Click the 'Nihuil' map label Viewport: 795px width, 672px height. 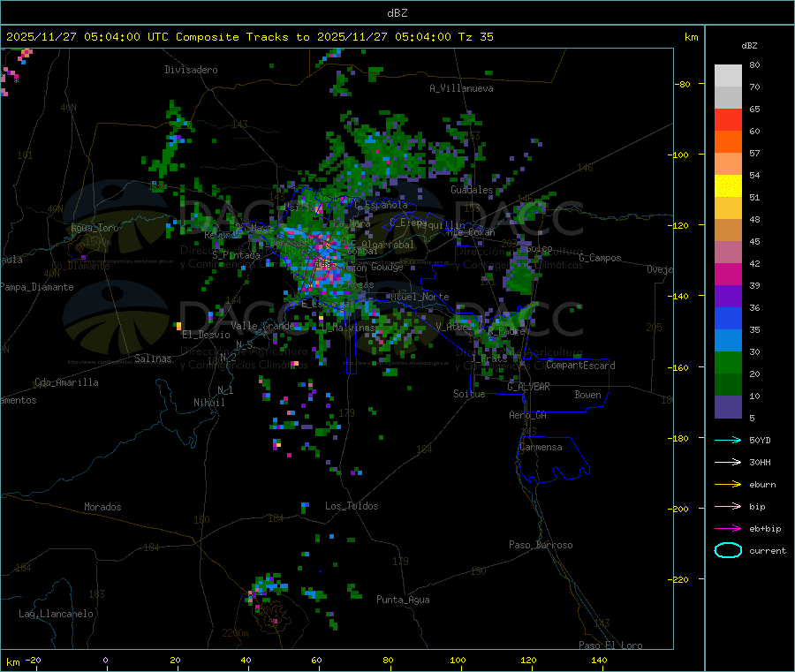[x=209, y=403]
